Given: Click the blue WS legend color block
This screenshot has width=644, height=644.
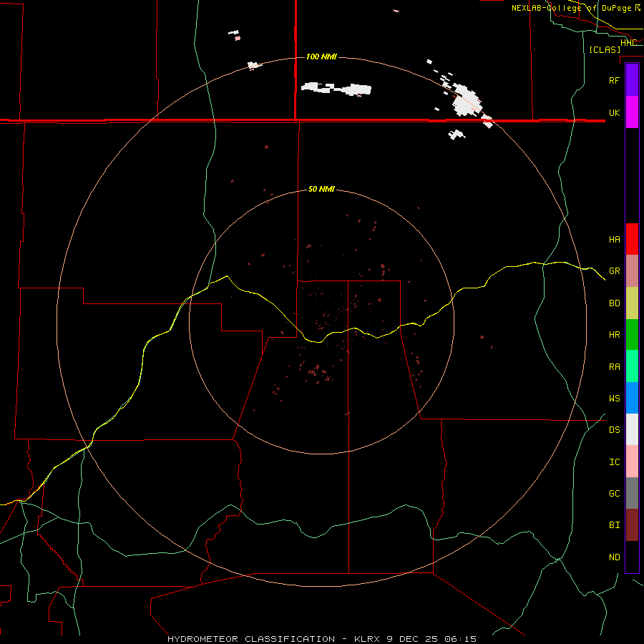Looking at the screenshot, I should pos(632,398).
